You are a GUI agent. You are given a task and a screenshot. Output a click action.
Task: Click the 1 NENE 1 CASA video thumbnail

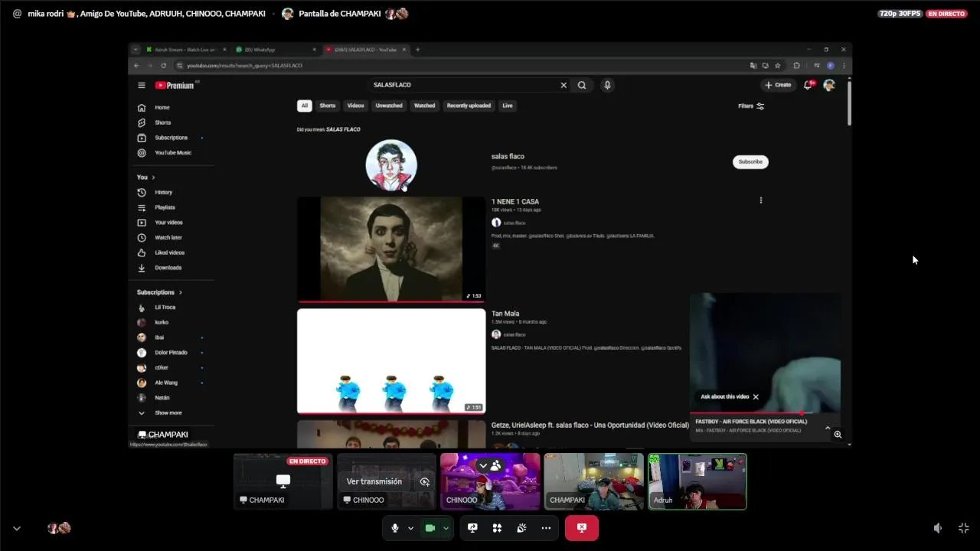point(391,249)
